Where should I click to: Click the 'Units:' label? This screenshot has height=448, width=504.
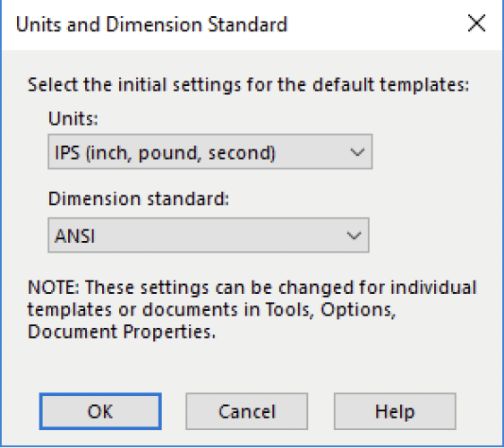73,118
